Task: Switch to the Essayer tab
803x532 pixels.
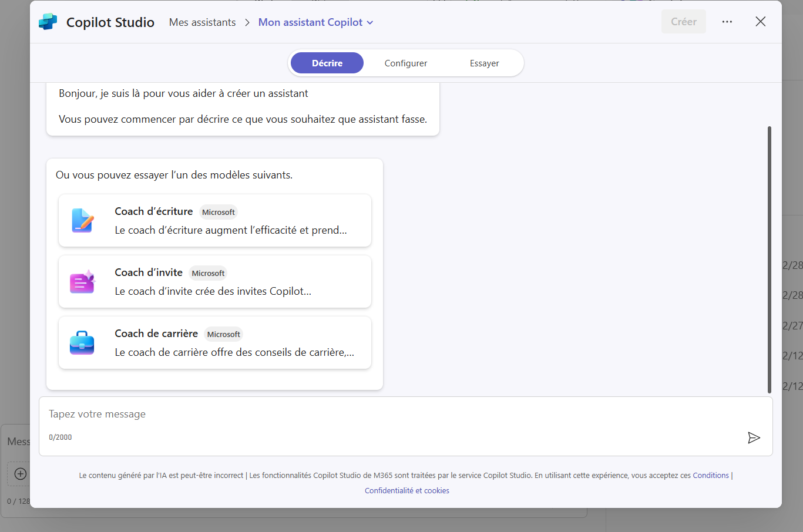Action: click(x=485, y=63)
